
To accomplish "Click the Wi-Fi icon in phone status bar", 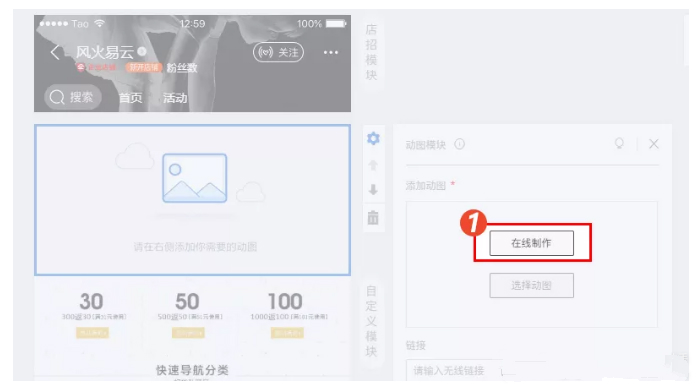I will [99, 23].
